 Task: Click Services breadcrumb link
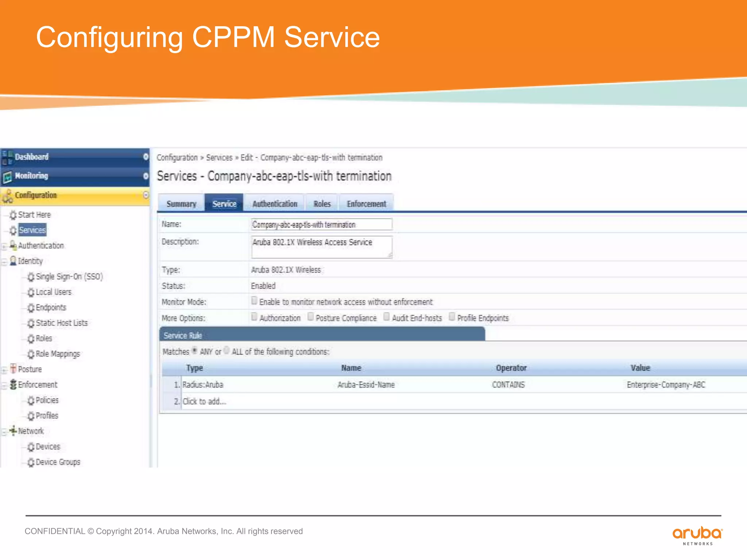[219, 158]
